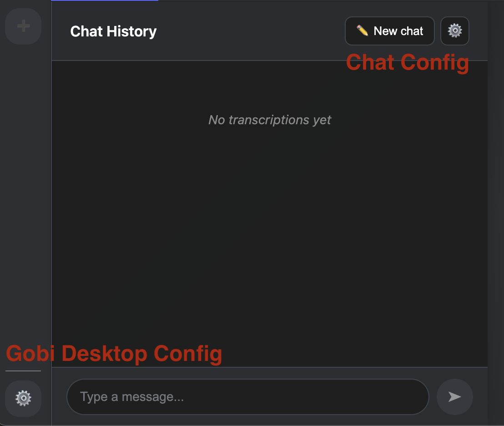
Task: Click the pencil icon on the New chat button
Action: (x=363, y=30)
